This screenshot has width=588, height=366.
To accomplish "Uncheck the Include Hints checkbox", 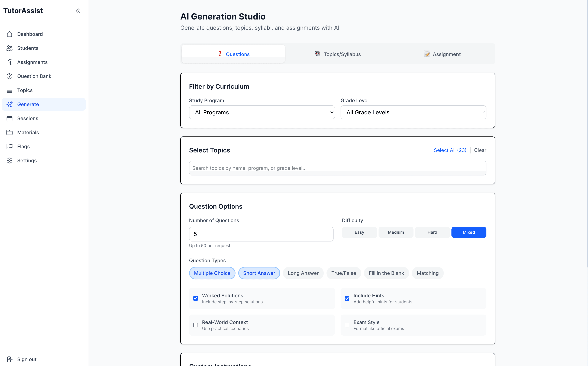I will (x=347, y=298).
